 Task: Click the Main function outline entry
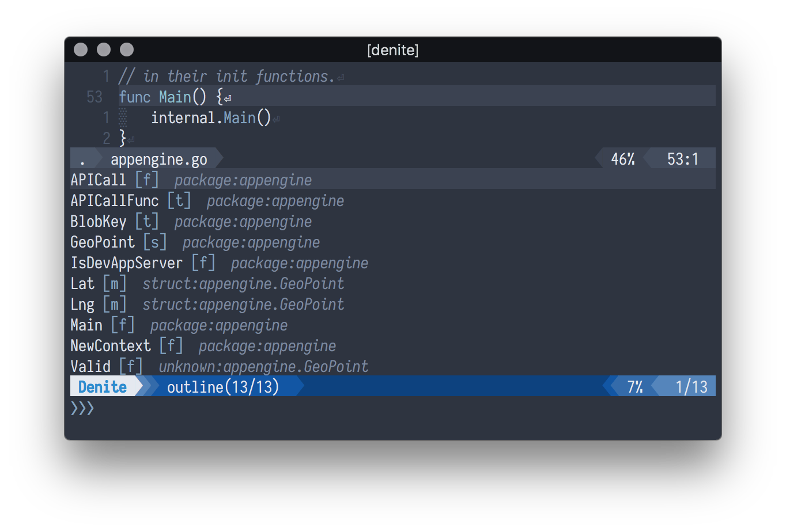[x=86, y=325]
